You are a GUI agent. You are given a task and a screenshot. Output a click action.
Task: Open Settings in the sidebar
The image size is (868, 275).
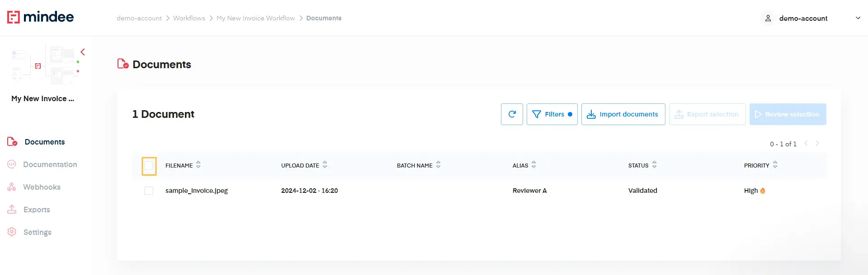tap(37, 232)
